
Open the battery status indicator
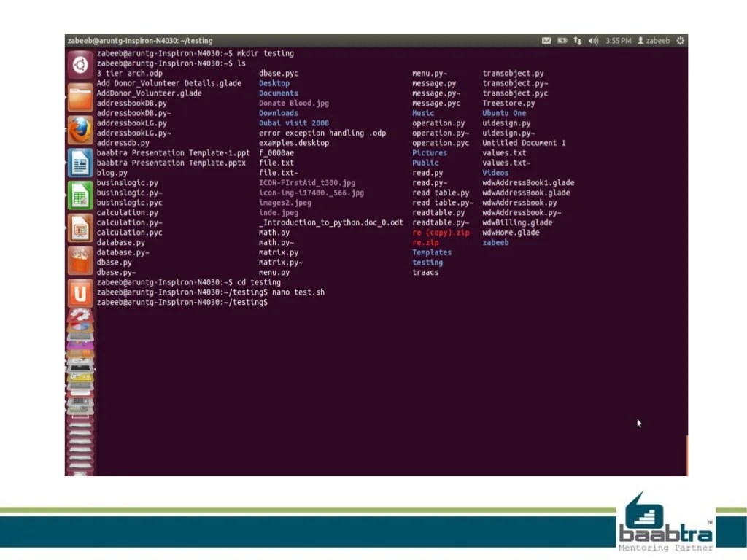click(x=562, y=41)
